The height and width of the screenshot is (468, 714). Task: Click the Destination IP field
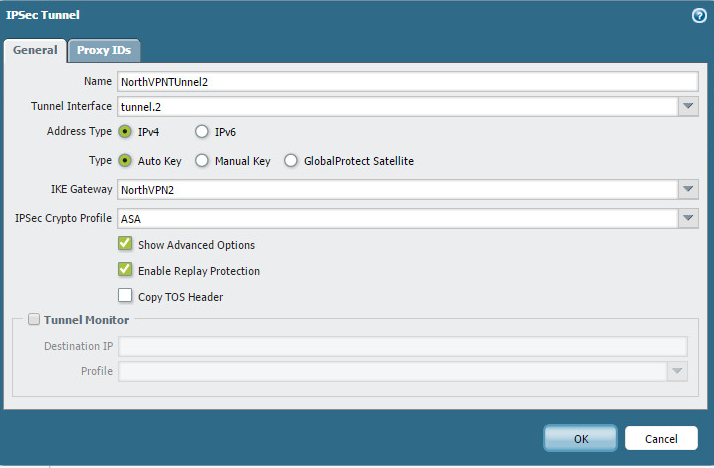pyautogui.click(x=402, y=346)
